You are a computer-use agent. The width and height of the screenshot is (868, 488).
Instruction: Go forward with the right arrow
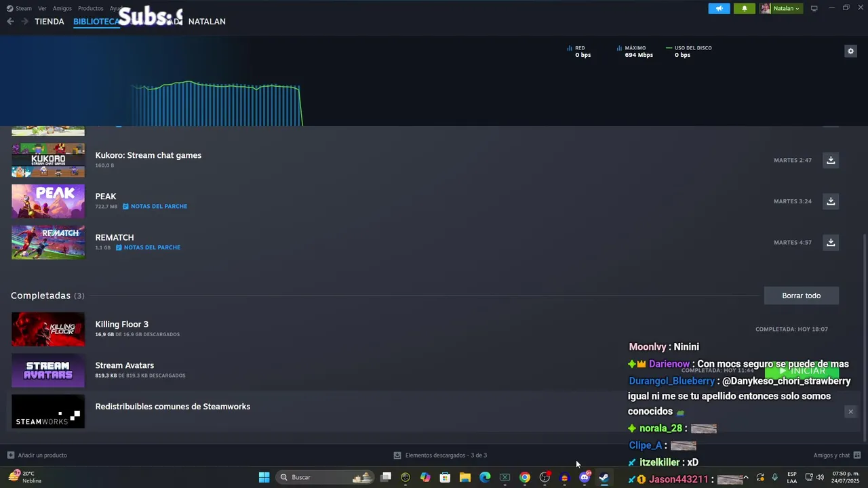point(24,22)
